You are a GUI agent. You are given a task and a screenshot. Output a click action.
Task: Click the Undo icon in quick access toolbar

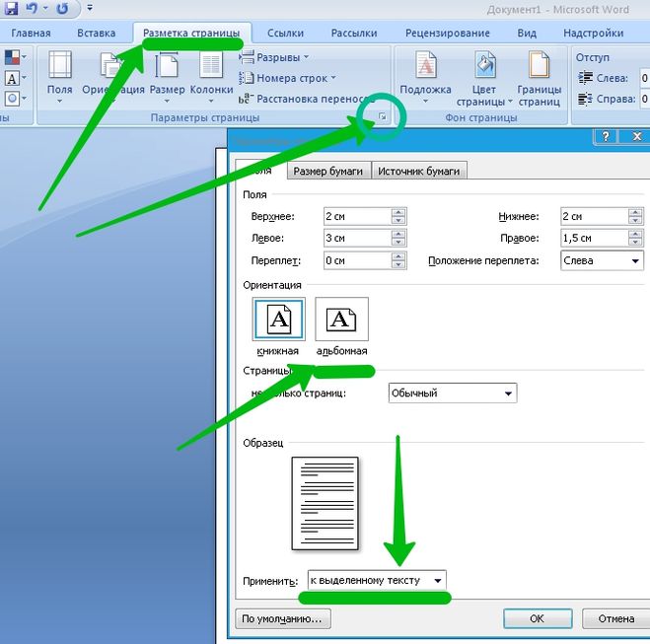pos(32,8)
